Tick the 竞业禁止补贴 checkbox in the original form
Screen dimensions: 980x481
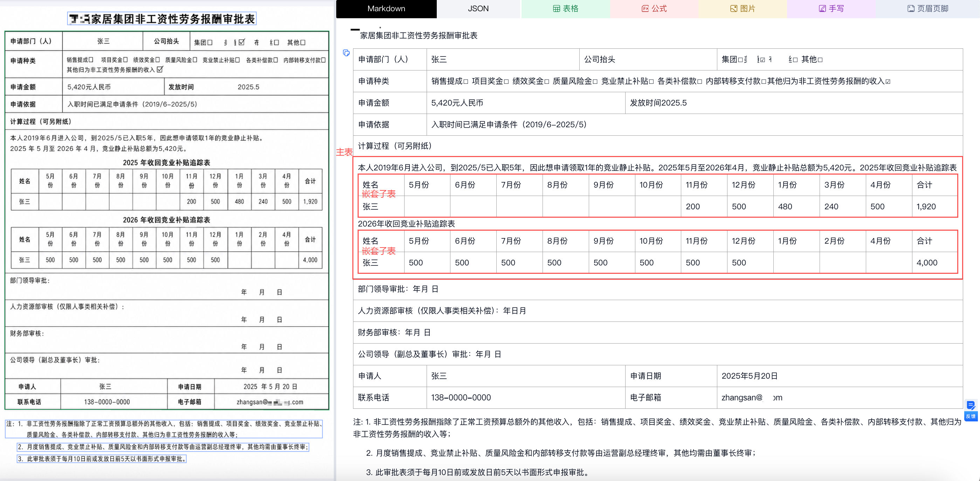237,60
